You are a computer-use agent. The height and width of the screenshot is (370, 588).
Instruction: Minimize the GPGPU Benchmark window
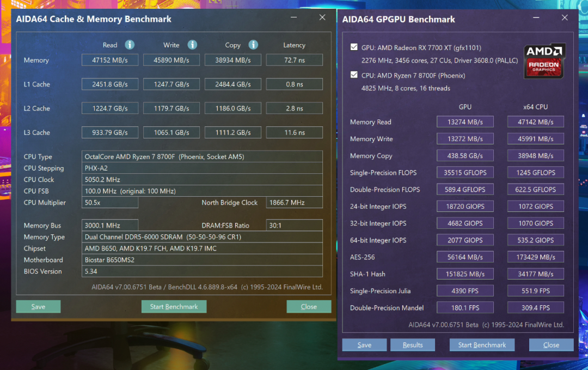point(536,17)
